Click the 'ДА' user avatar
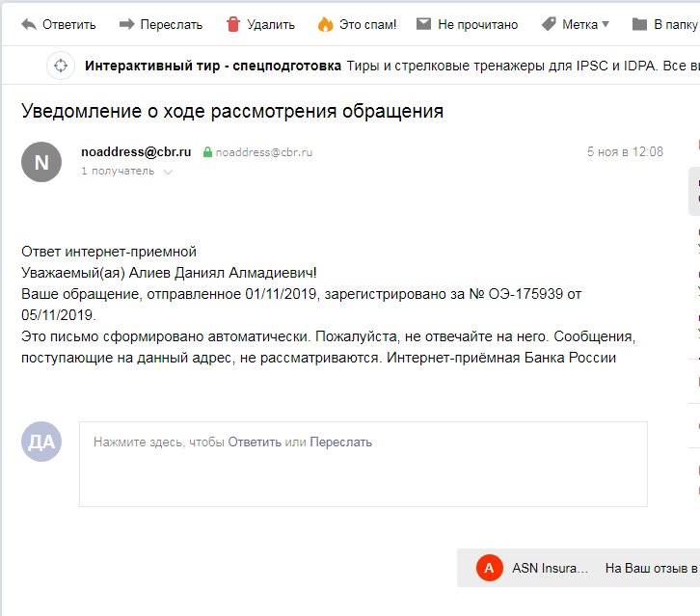 pos(41,442)
